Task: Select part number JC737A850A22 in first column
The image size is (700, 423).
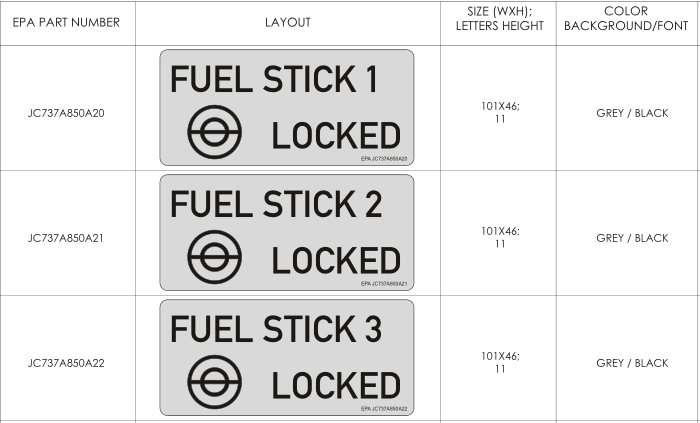Action: 67,363
